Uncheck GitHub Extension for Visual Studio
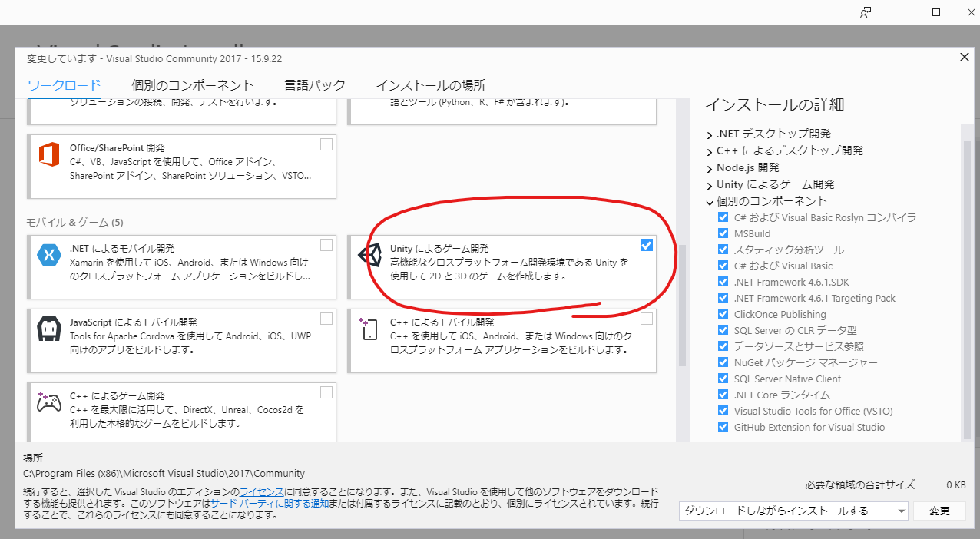Screen dimensions: 980x539 click(723, 427)
